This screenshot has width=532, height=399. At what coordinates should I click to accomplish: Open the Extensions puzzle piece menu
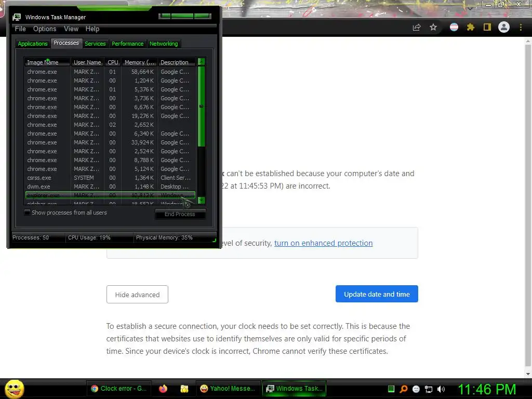coord(471,27)
